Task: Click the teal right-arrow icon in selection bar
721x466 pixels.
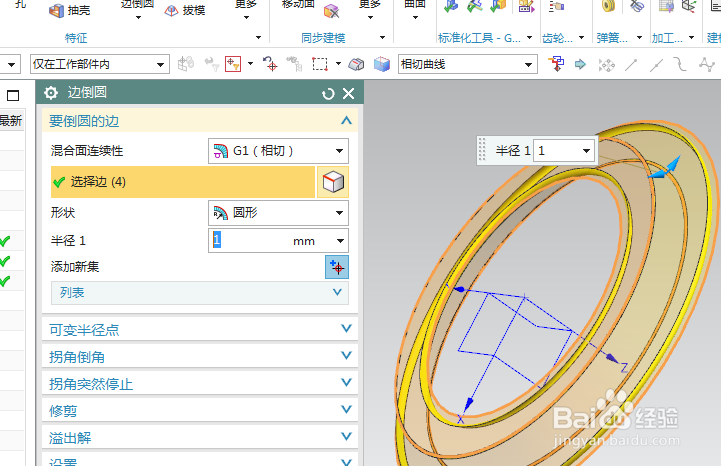Action: tap(580, 64)
